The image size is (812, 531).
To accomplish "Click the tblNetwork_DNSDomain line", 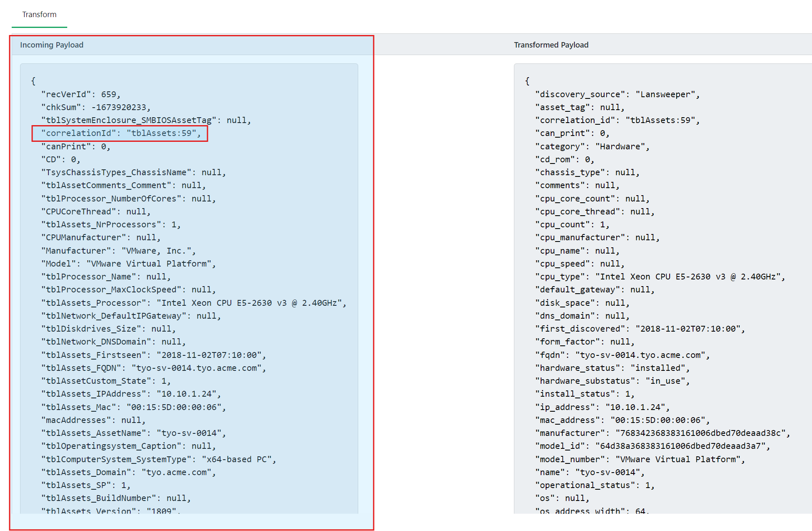I will point(114,342).
